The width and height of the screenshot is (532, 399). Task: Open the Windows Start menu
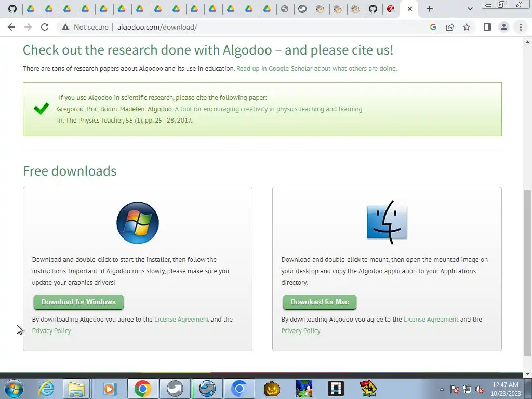[x=14, y=389]
